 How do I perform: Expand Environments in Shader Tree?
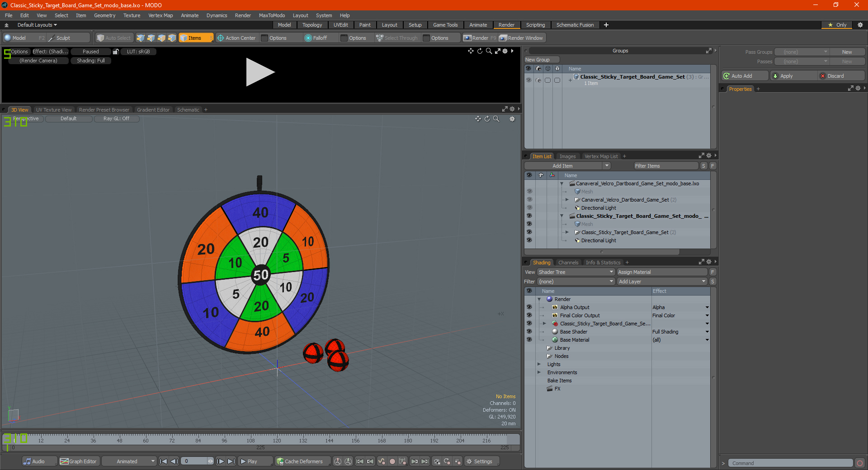click(539, 372)
